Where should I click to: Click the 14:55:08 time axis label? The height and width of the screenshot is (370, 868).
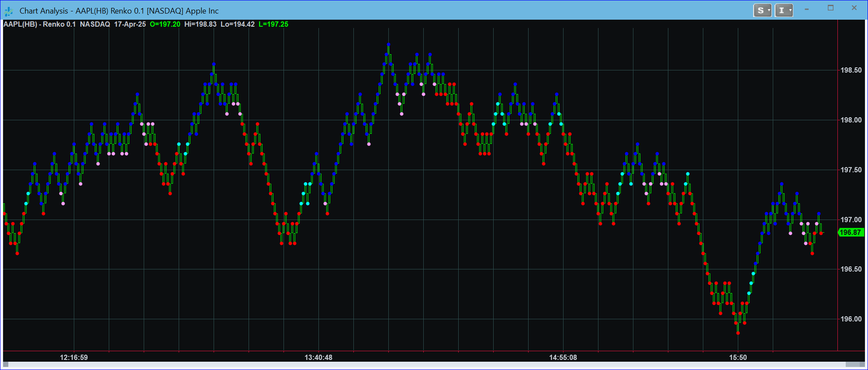(563, 357)
